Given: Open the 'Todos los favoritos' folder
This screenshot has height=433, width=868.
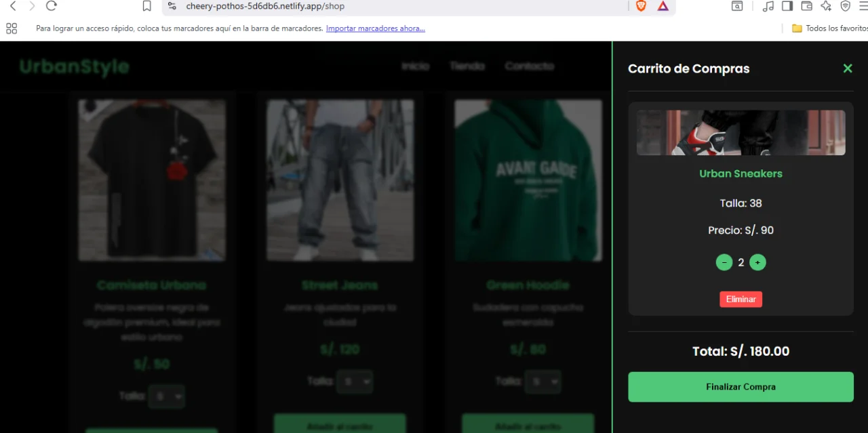Looking at the screenshot, I should 830,28.
